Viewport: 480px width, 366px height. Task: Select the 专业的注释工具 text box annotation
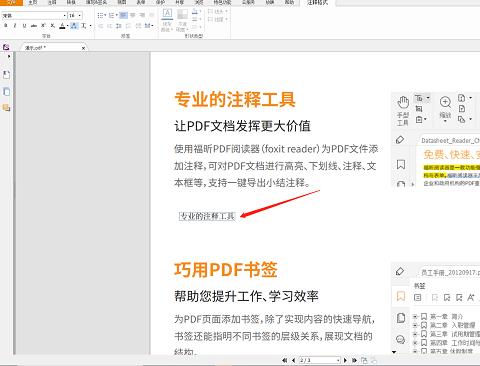[207, 216]
